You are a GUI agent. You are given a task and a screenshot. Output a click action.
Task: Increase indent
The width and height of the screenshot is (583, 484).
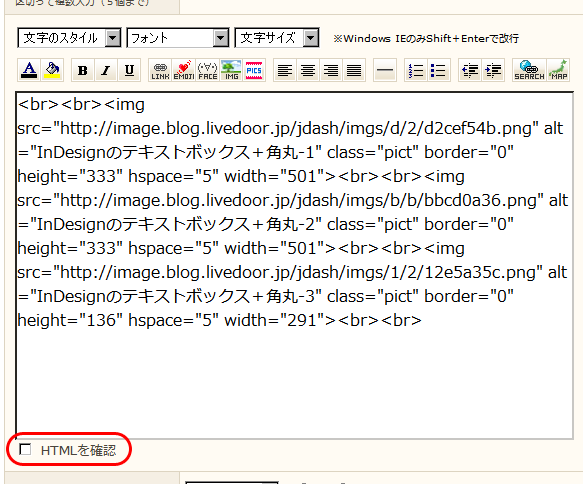tap(493, 70)
